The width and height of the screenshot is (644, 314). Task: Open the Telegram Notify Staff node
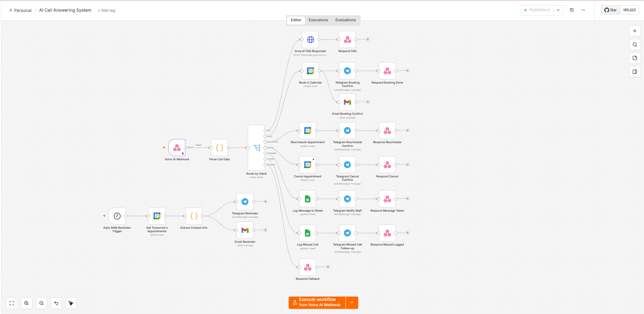click(x=347, y=199)
